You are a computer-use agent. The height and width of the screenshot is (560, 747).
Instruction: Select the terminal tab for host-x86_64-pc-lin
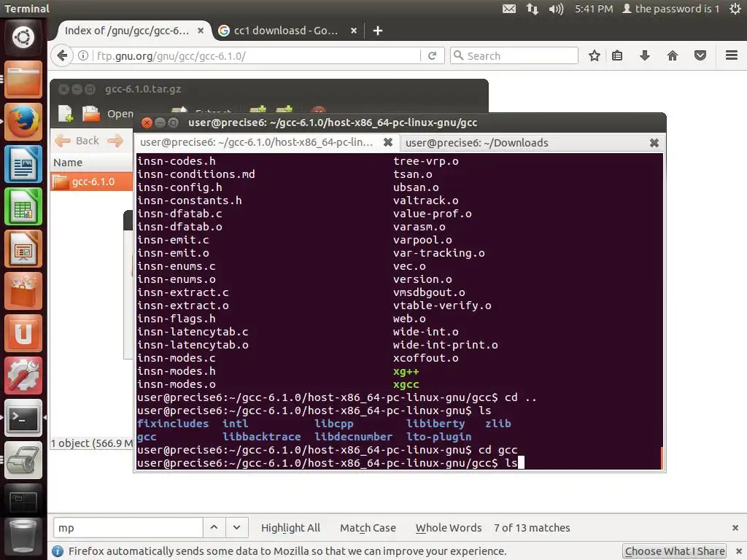(256, 142)
